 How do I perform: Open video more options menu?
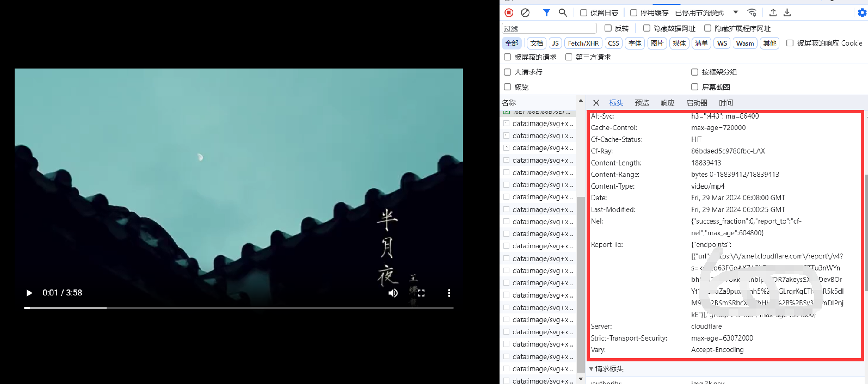(449, 293)
